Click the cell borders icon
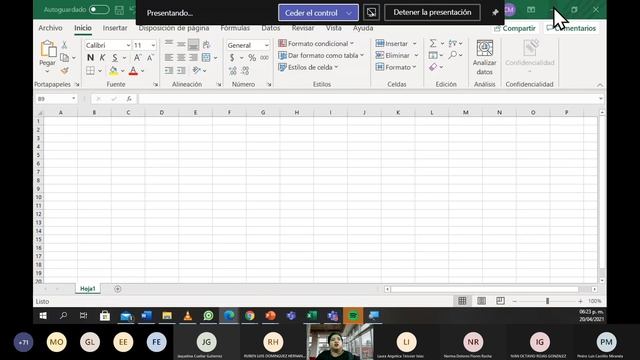640x360 pixels. [91, 71]
